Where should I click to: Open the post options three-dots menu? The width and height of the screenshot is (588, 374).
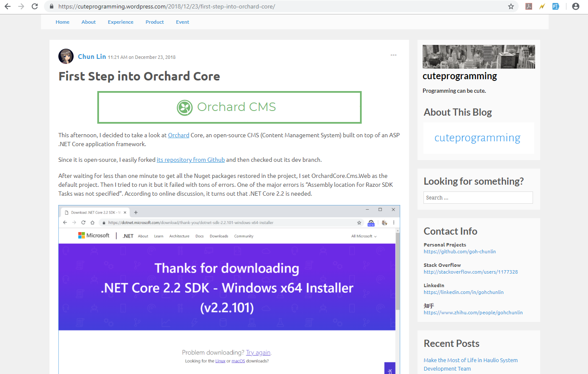tap(393, 55)
